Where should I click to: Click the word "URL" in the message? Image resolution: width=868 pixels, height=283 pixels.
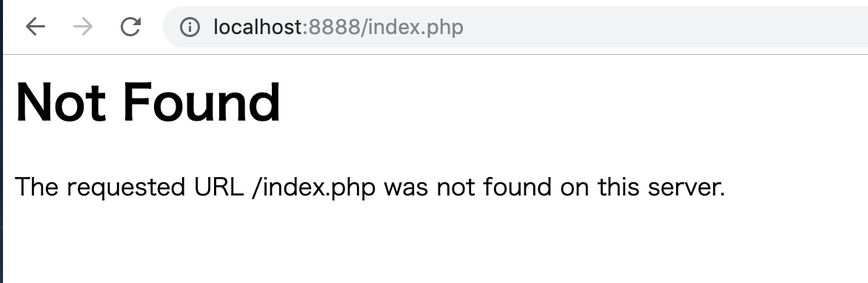coord(218,187)
